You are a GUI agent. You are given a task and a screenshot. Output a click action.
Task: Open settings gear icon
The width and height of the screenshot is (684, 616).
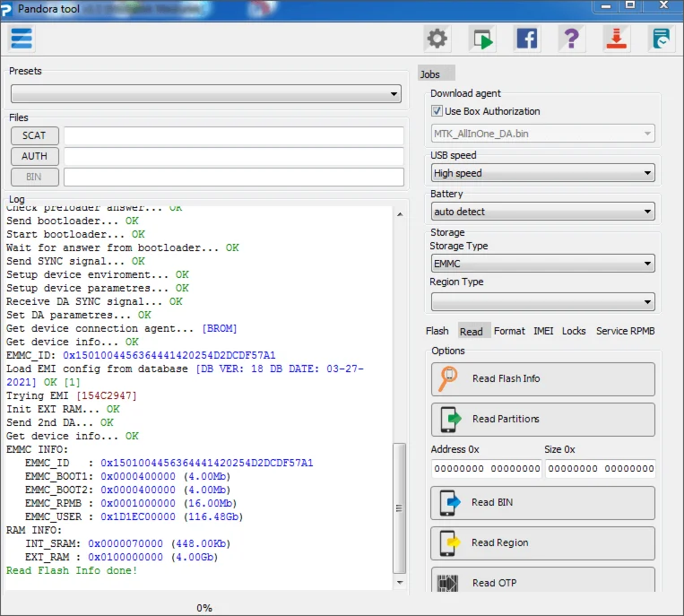(437, 39)
